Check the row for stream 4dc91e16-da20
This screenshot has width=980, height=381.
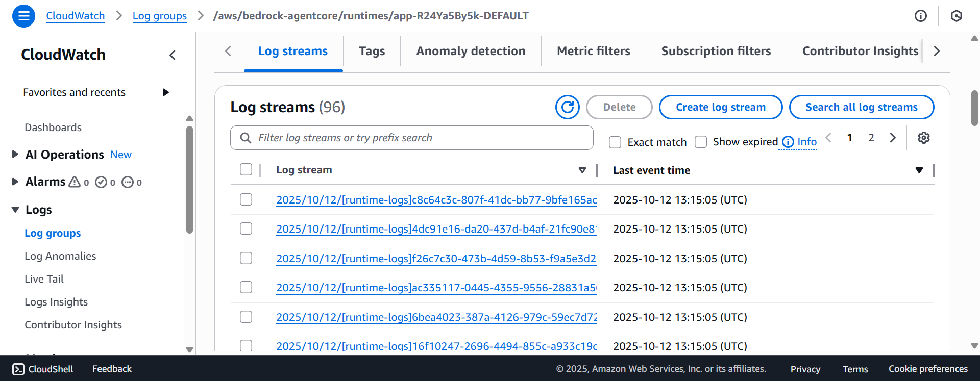pyautogui.click(x=246, y=228)
